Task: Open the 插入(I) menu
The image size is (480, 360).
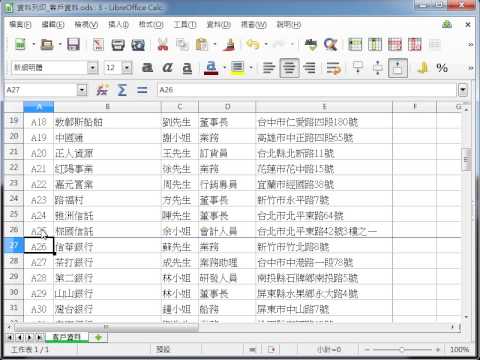Action: [118, 25]
